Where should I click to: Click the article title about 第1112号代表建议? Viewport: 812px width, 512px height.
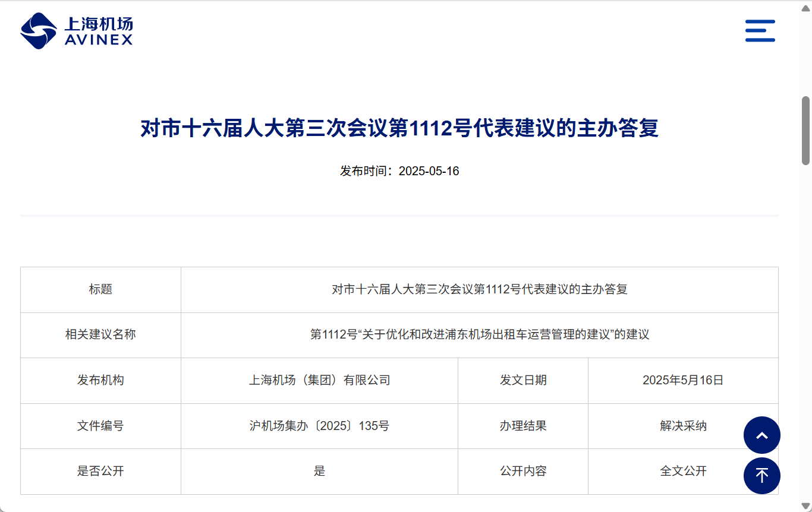[x=399, y=127]
